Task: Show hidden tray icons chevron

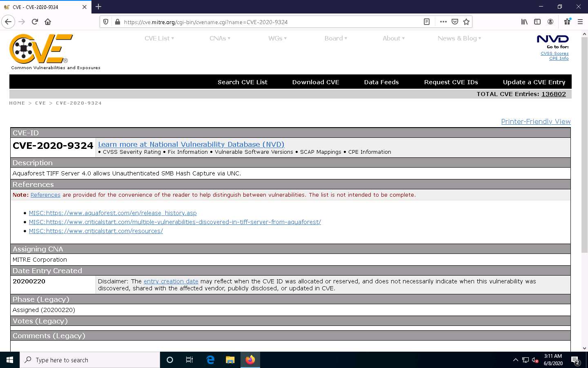Action: (515, 360)
